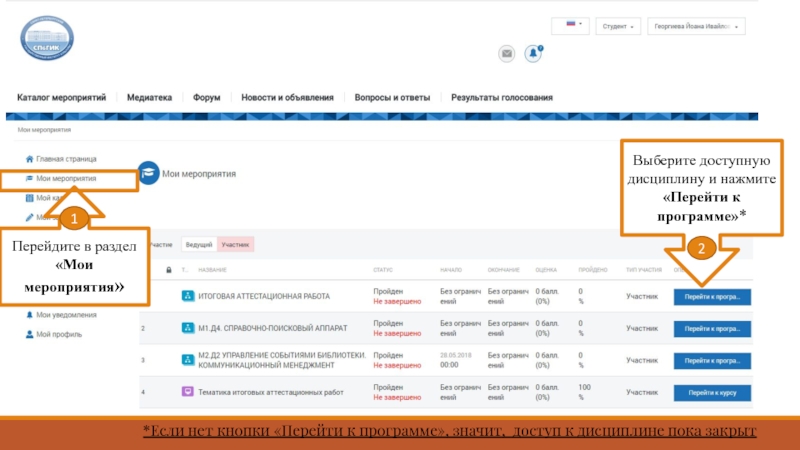Click the graduation cap icon by Мои мероприятия
Screen dimensions: 800x450
pos(149,173)
